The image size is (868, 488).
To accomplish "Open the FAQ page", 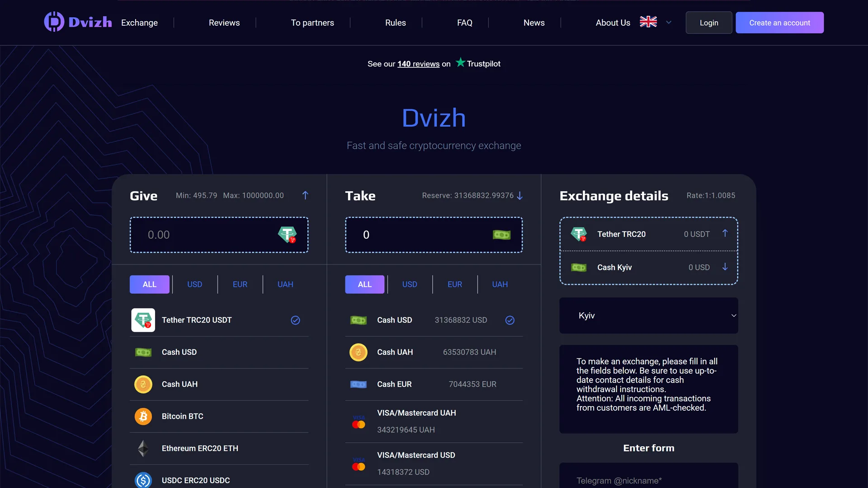I will (x=465, y=23).
